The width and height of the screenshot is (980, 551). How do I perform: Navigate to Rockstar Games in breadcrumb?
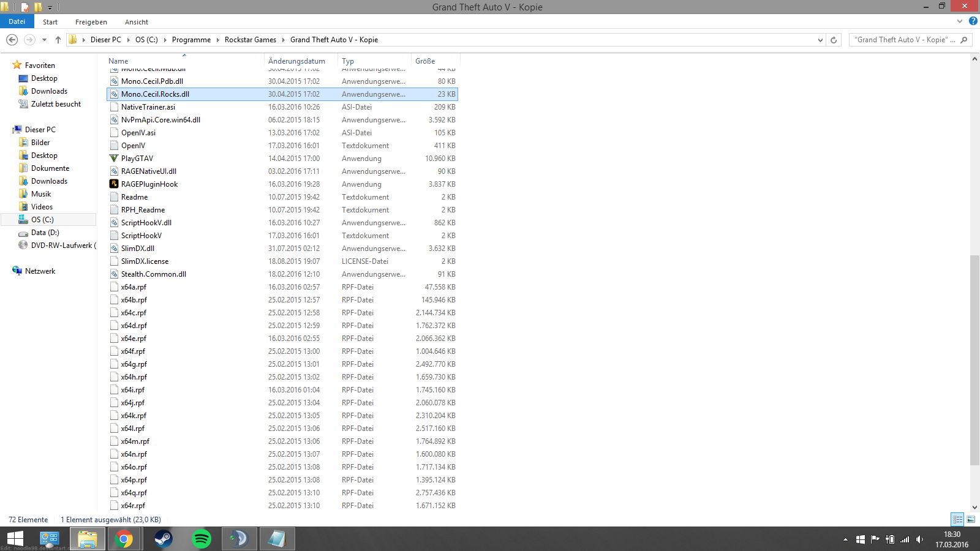click(251, 40)
